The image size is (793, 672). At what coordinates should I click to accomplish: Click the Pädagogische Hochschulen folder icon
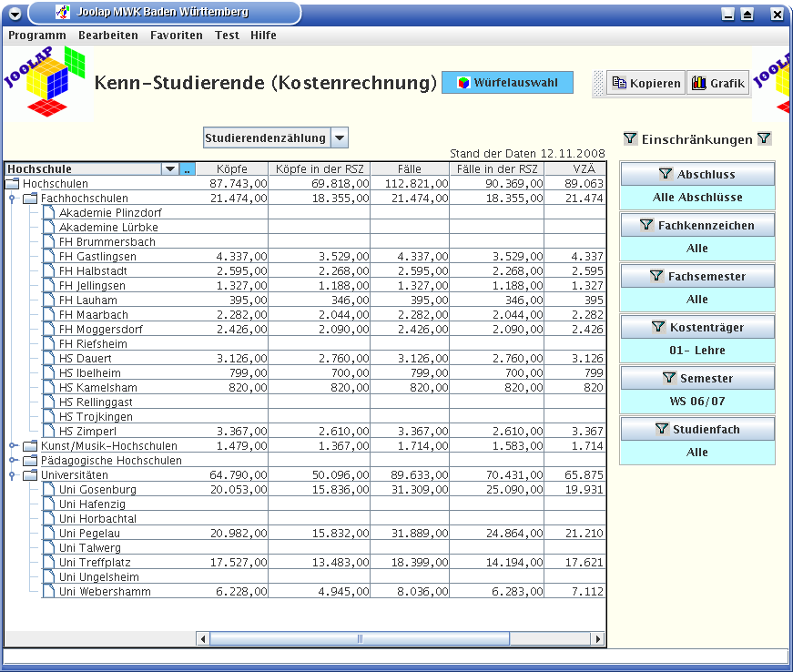pyautogui.click(x=31, y=461)
